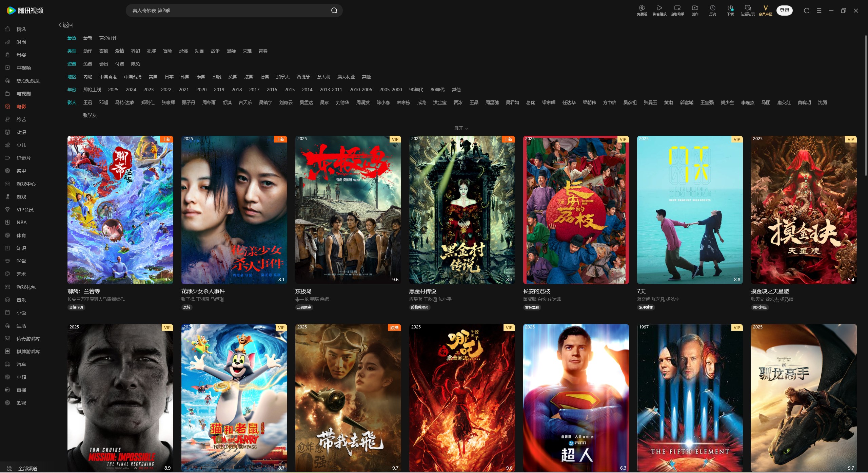
Task: View watch history via 历史 clock icon
Action: click(x=712, y=10)
